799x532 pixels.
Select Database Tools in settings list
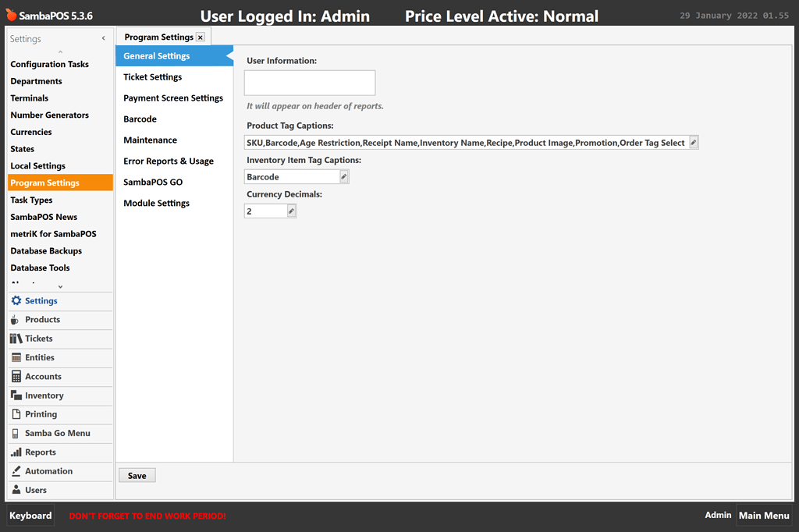pos(61,268)
